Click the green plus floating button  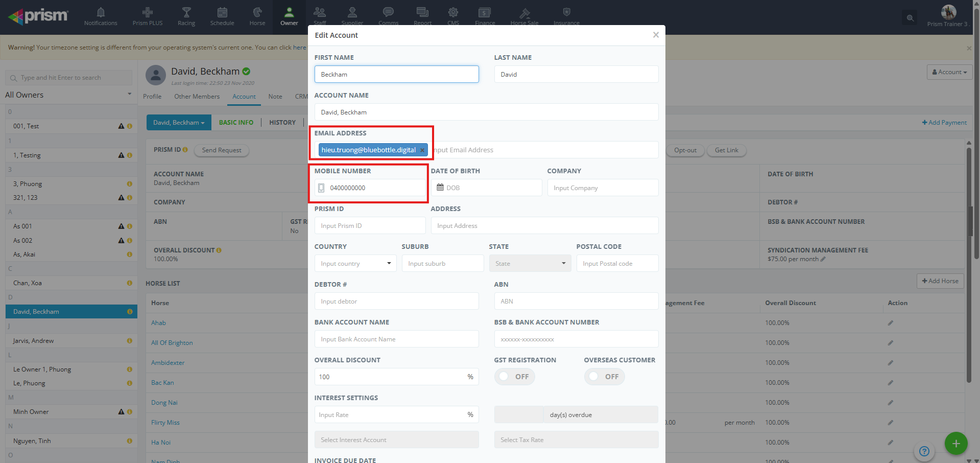click(x=956, y=444)
